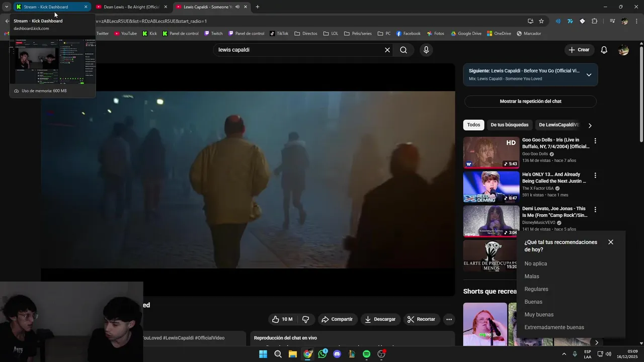The height and width of the screenshot is (362, 644).
Task: Open Chrome profile avatar in toolbar
Action: click(x=624, y=21)
